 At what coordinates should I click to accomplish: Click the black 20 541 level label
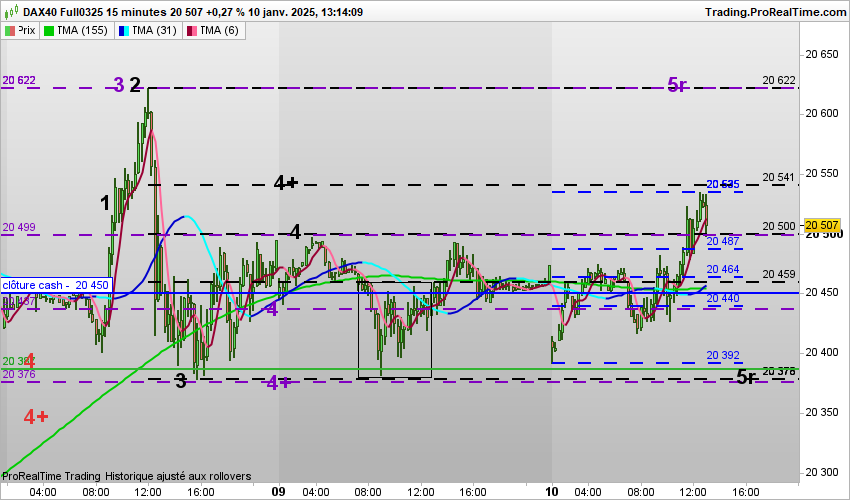pyautogui.click(x=778, y=177)
